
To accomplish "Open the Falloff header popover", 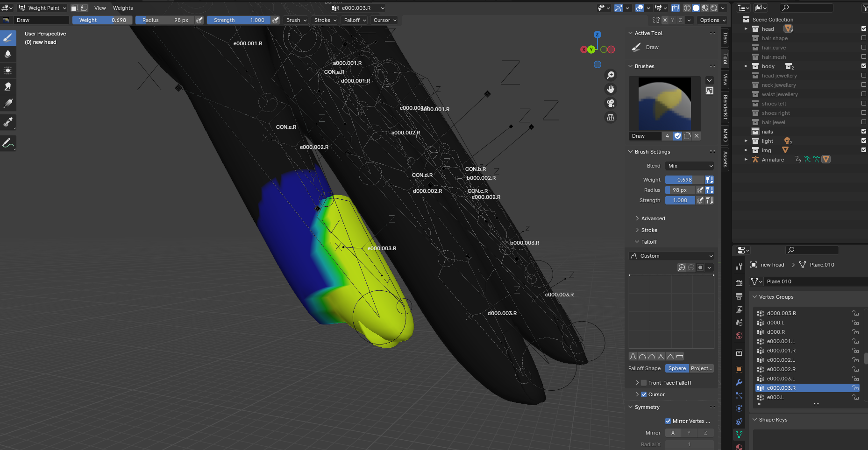I will point(355,20).
